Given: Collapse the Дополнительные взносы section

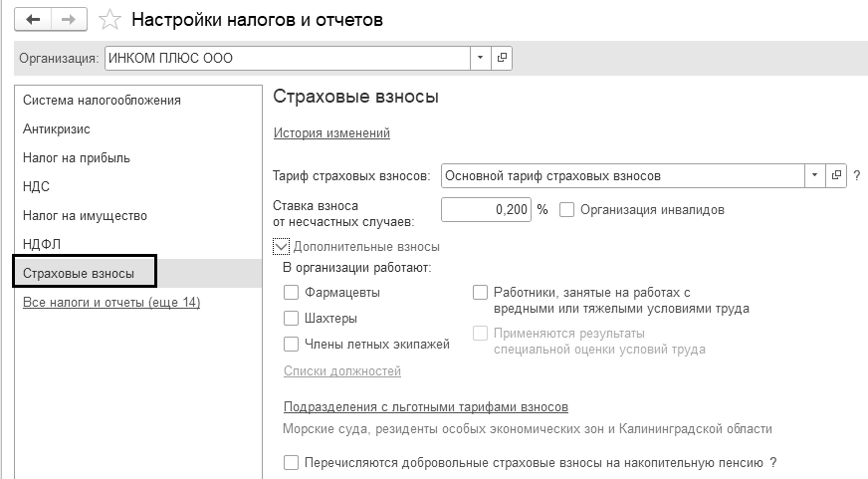Looking at the screenshot, I should click(281, 247).
